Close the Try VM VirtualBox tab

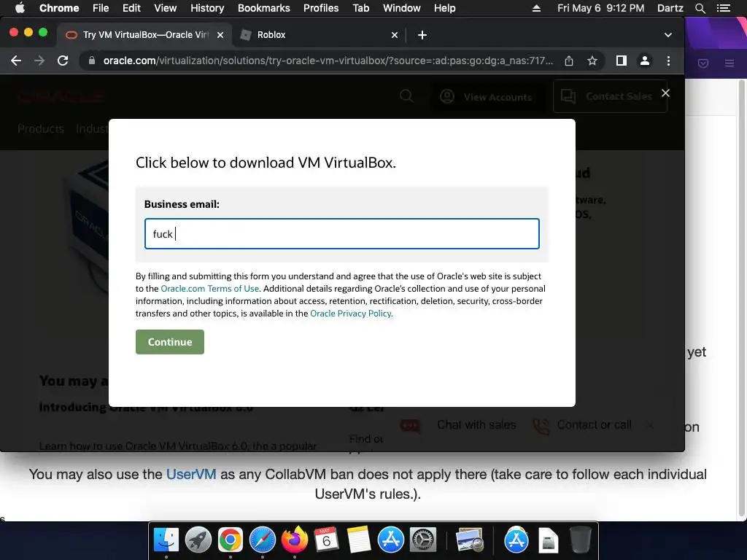tap(220, 35)
